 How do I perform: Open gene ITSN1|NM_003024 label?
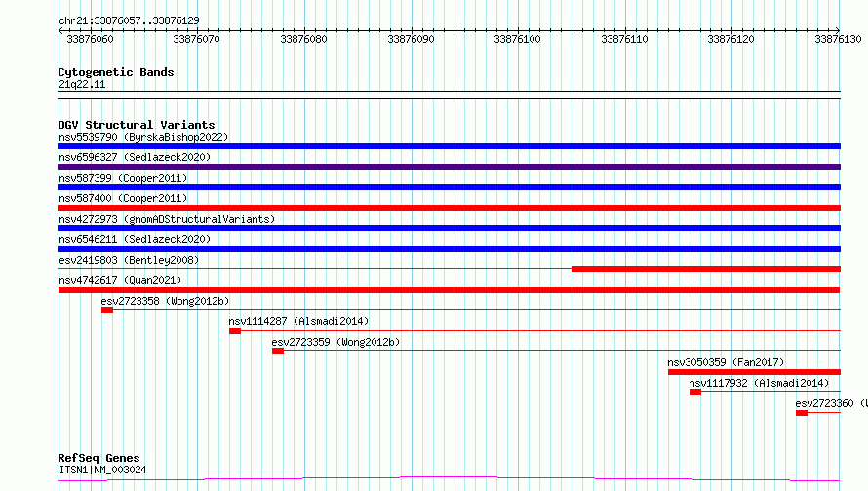[x=102, y=470]
